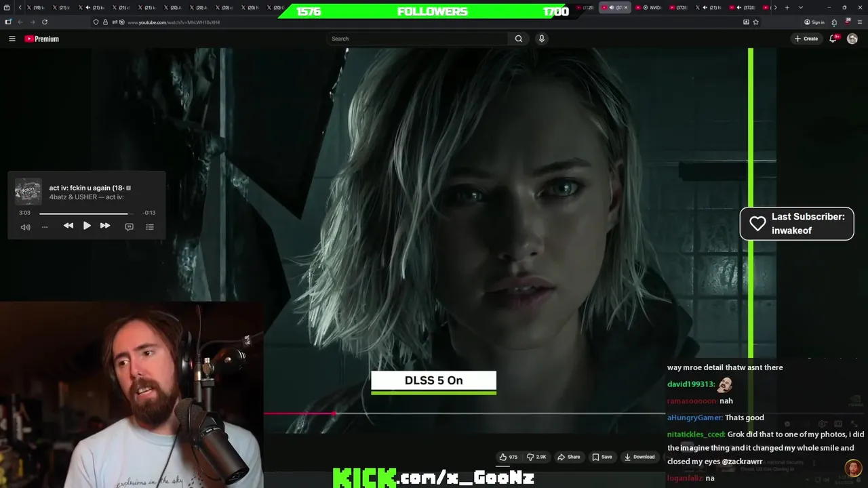Play the track in music widget
Viewport: 868px width, 488px height.
point(87,226)
